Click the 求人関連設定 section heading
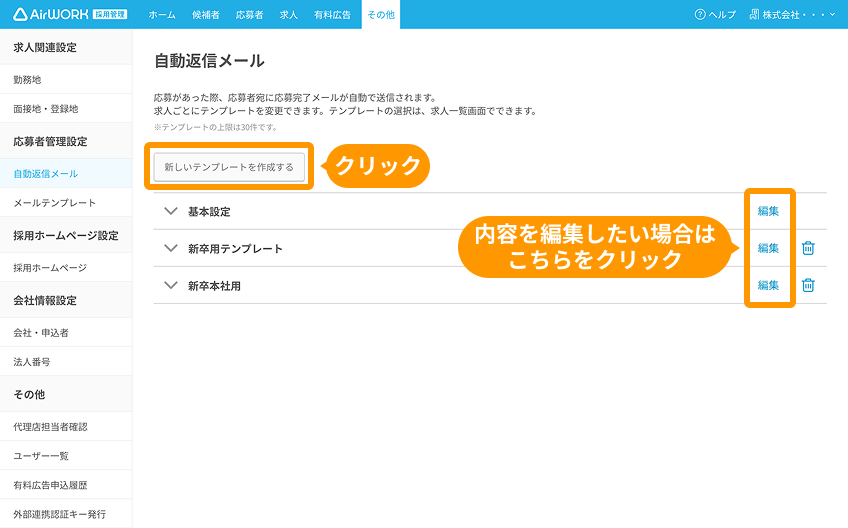The image size is (848, 528). [45, 48]
